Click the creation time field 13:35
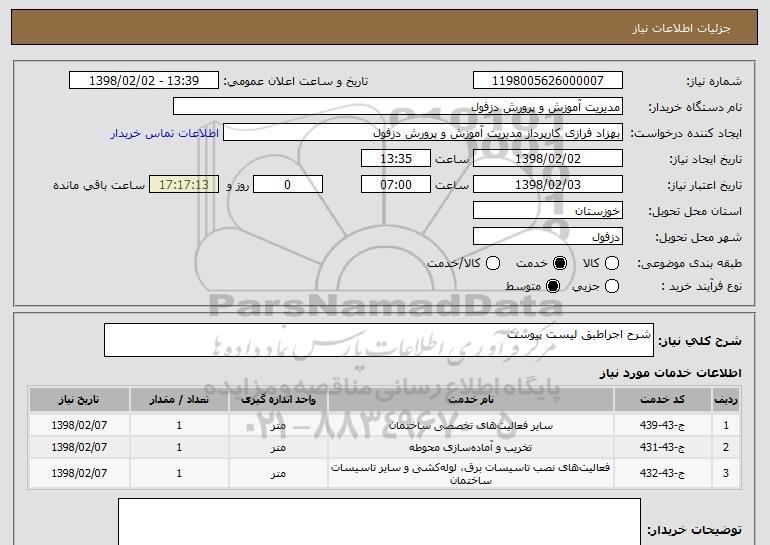Image resolution: width=770 pixels, height=545 pixels. click(x=396, y=159)
